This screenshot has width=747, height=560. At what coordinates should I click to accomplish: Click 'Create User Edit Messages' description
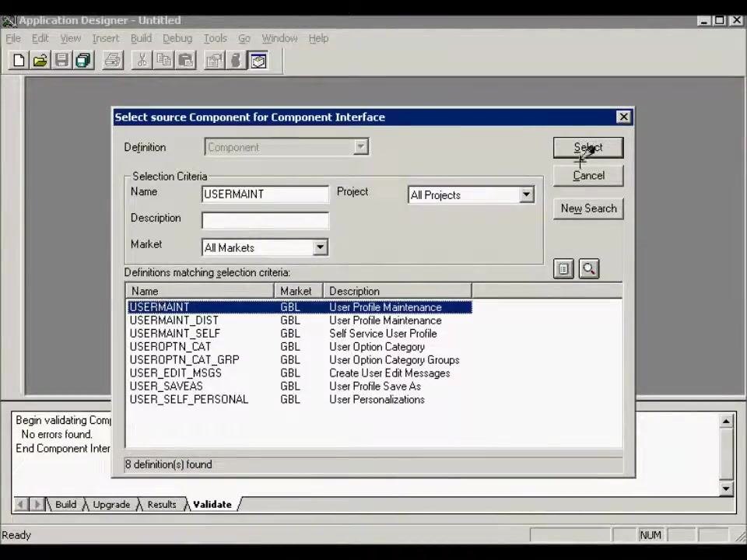(x=390, y=373)
